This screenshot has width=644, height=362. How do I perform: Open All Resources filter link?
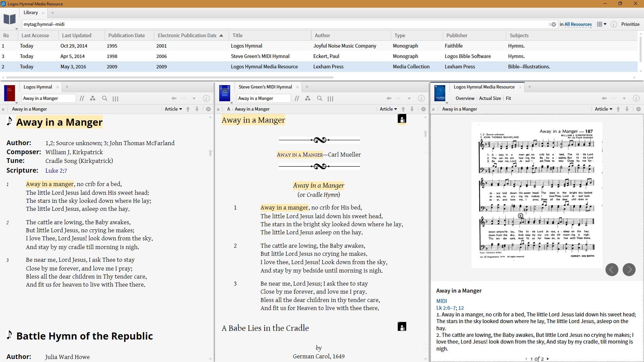[578, 24]
